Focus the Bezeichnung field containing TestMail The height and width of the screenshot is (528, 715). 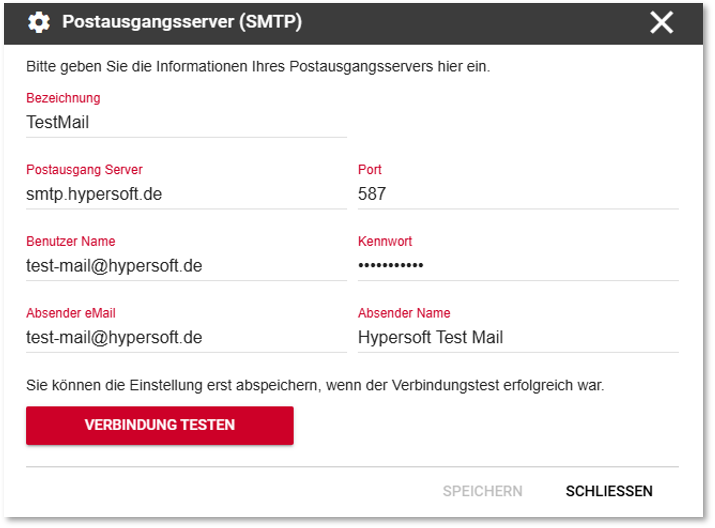[187, 122]
